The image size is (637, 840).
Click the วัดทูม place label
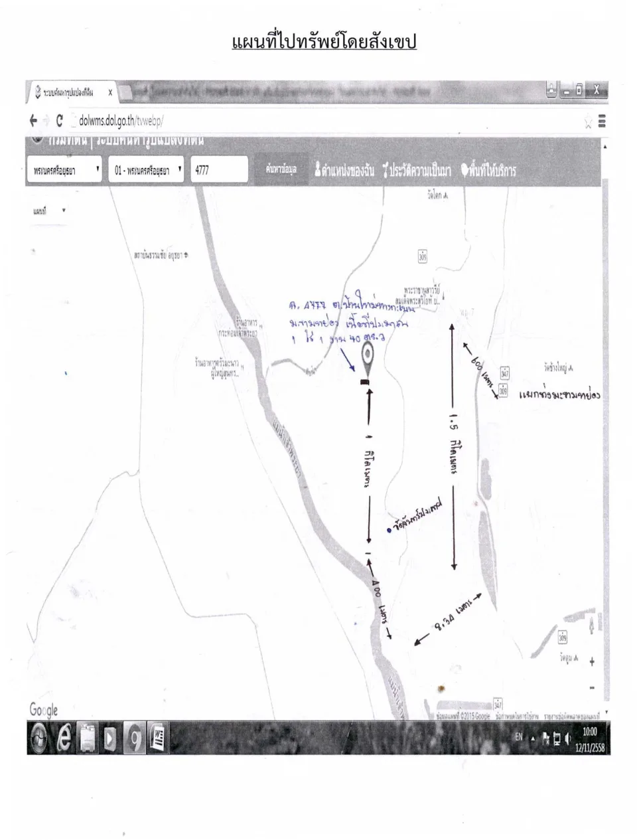569,658
